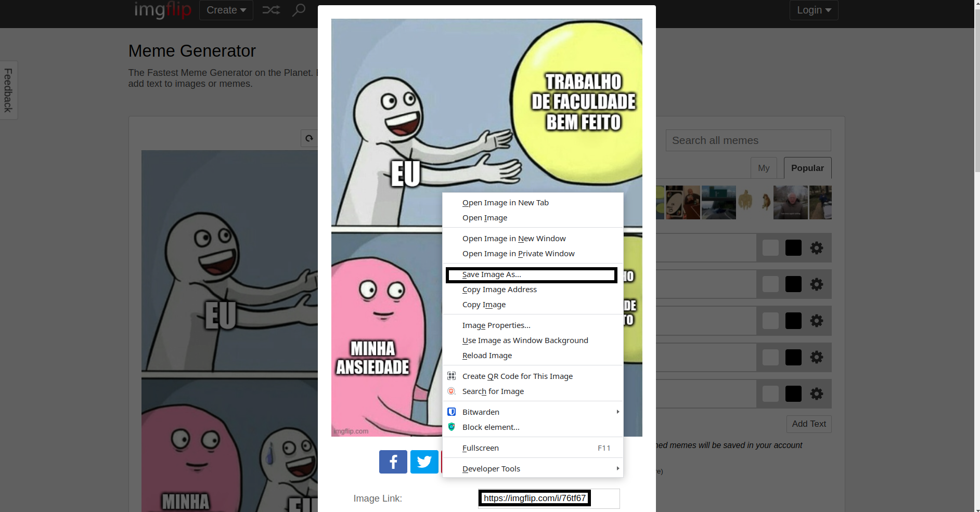Screen dimensions: 980x512
Task: Open the Login dropdown
Action: click(x=813, y=10)
